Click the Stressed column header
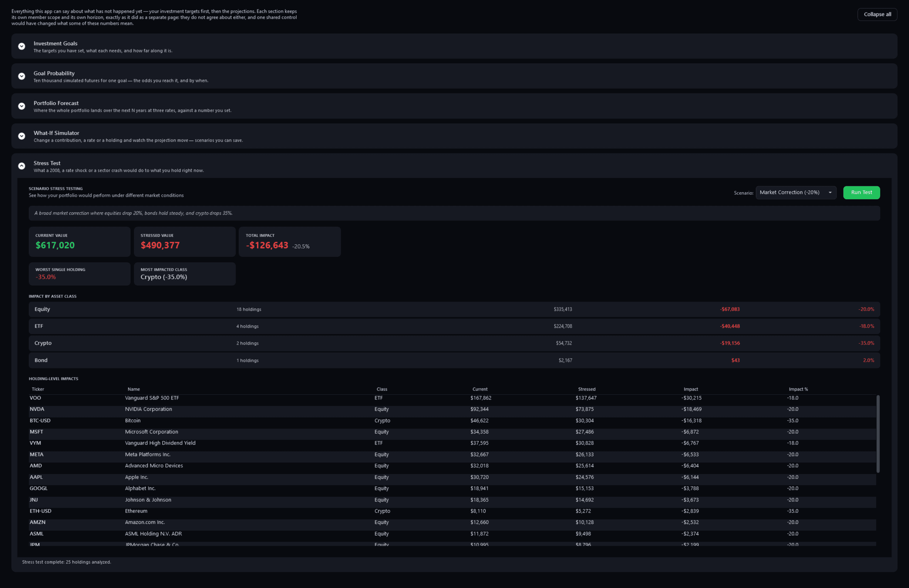Viewport: 909px width, 588px height. coord(586,389)
